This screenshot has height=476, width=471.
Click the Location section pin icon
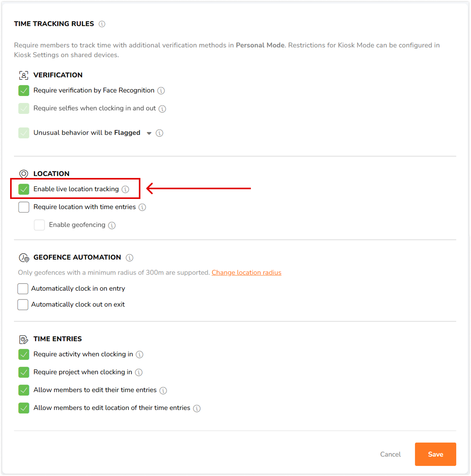(23, 174)
